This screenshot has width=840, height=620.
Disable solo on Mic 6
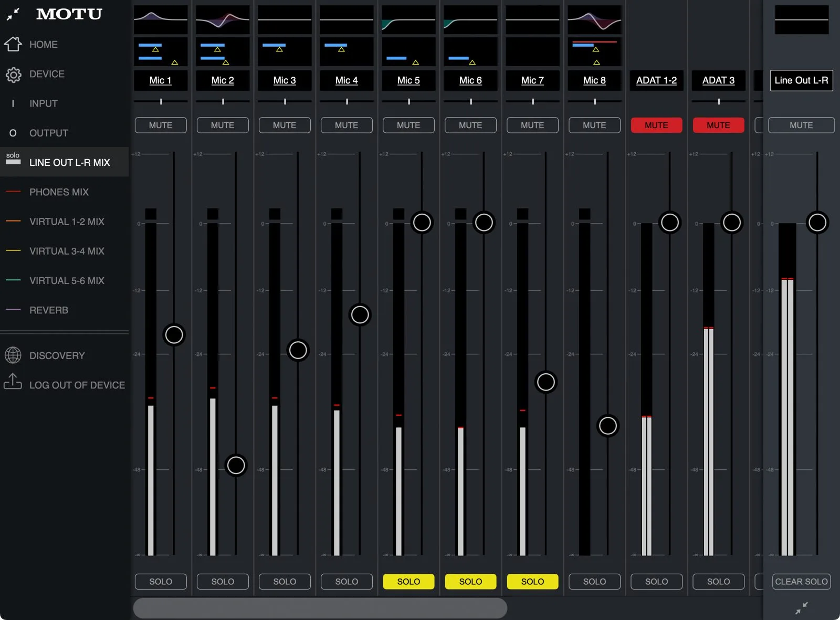tap(470, 581)
